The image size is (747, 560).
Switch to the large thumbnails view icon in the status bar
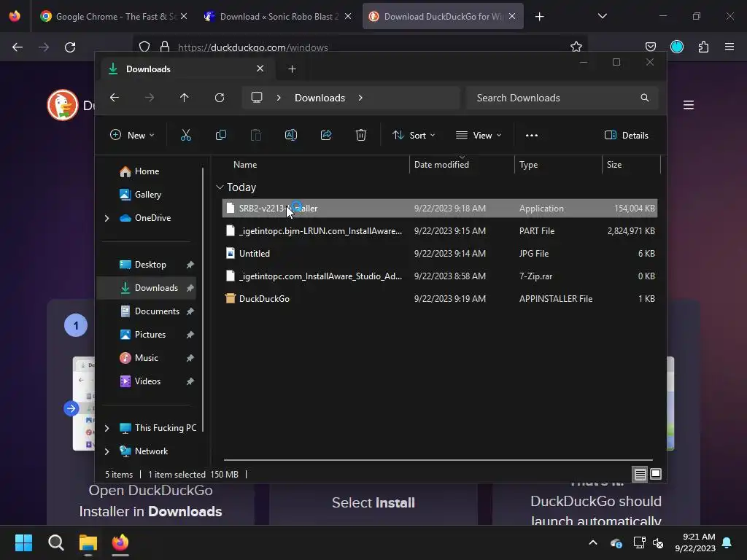tap(656, 474)
